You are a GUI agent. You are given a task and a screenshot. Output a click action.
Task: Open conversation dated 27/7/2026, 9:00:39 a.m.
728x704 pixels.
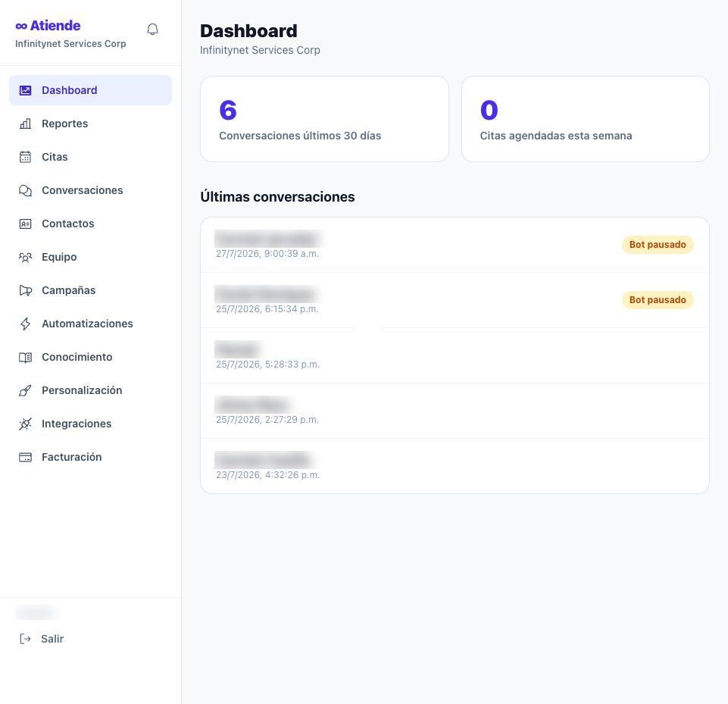point(455,245)
